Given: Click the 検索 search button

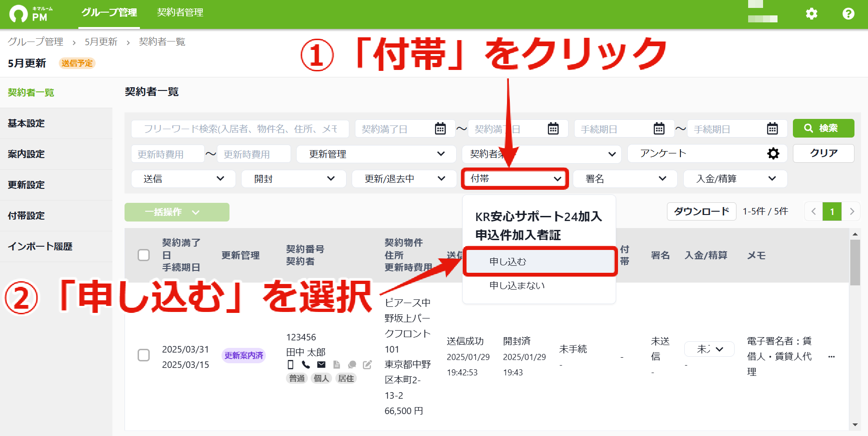Looking at the screenshot, I should (x=824, y=128).
